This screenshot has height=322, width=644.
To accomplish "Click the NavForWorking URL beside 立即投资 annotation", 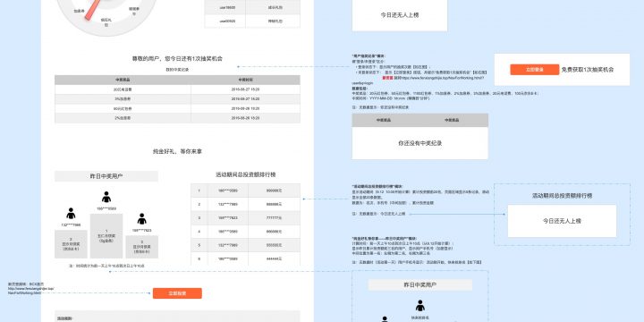I will [x=30, y=291].
